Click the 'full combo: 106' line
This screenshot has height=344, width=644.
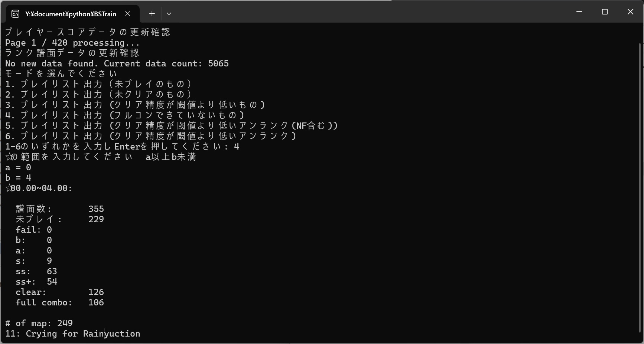pyautogui.click(x=60, y=302)
